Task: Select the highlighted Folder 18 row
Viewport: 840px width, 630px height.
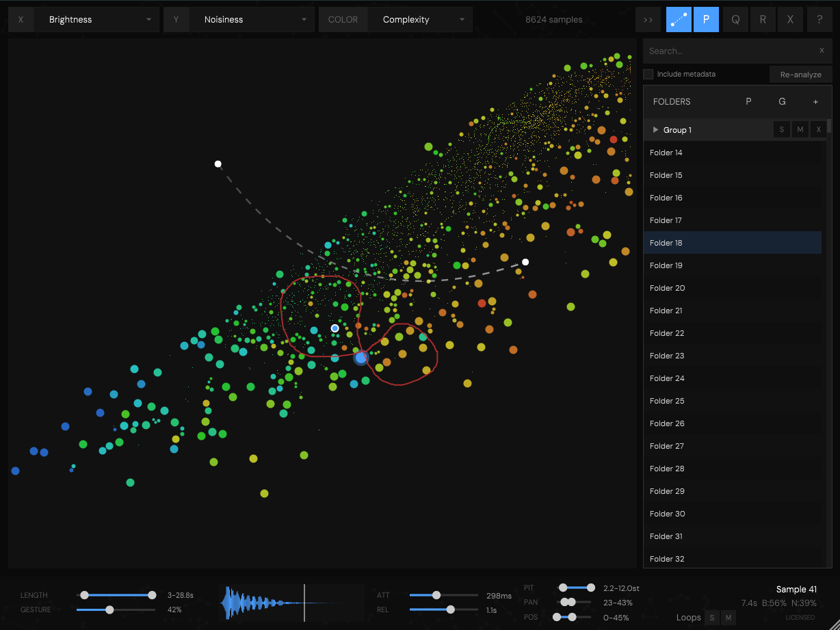Action: click(733, 243)
